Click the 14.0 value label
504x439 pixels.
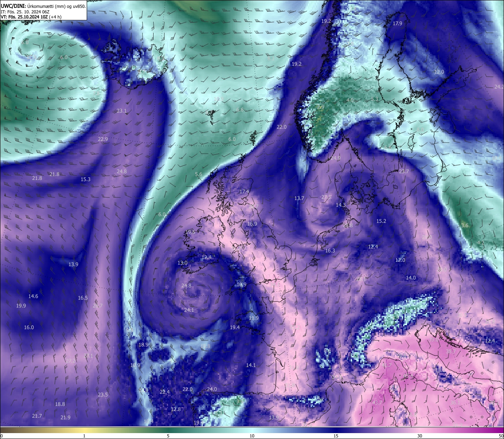point(411,278)
